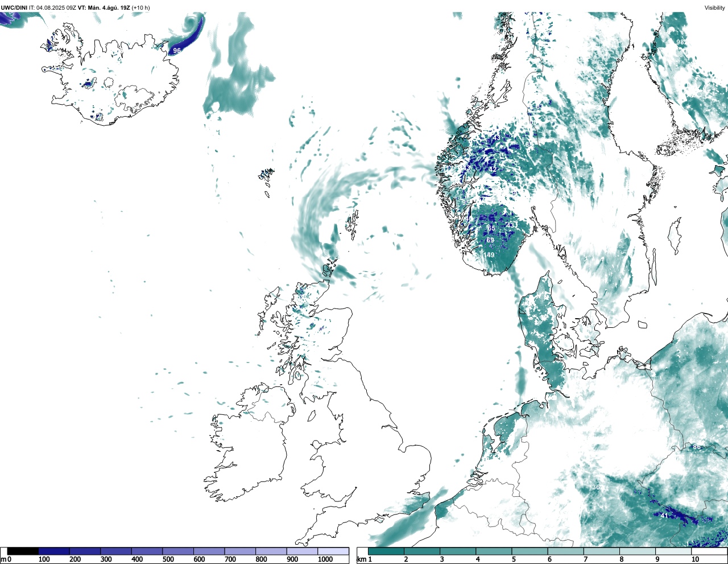Click the 65 value in southern Norway

click(491, 228)
